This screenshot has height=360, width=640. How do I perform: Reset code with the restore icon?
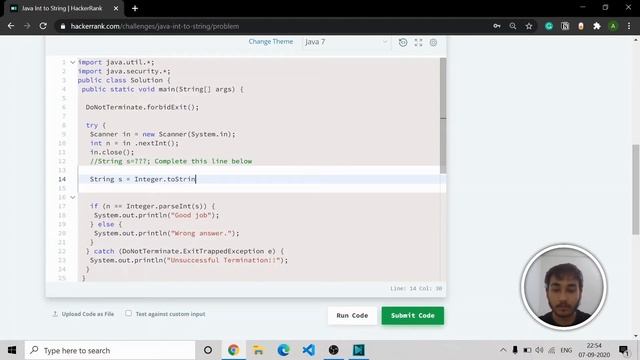[x=403, y=42]
